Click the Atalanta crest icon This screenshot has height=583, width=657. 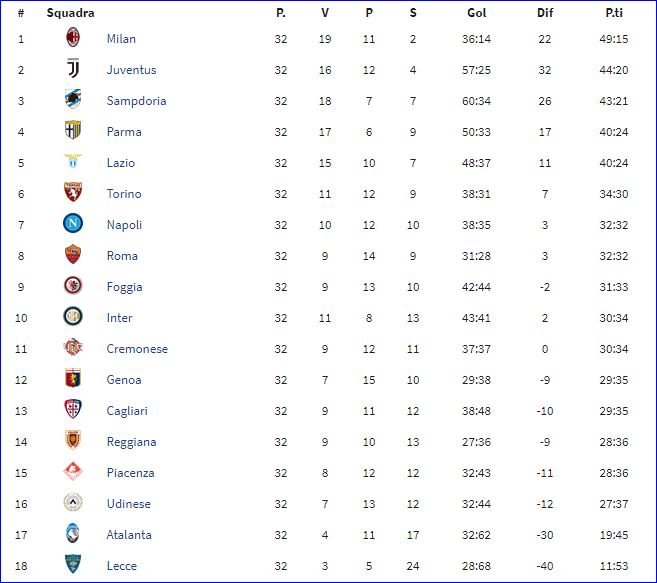pos(73,533)
